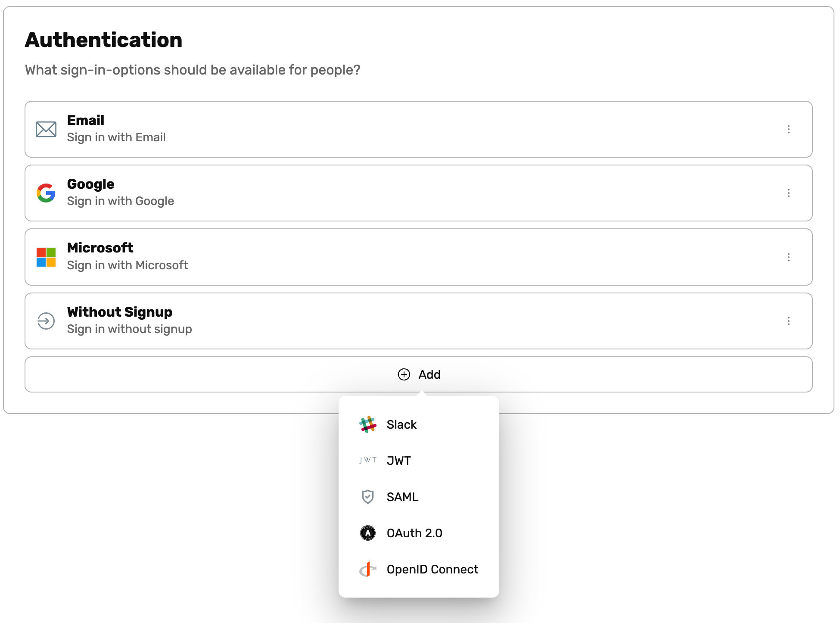Select OpenID Connect from the Add menu
Screen dimensions: 840x623
[432, 569]
